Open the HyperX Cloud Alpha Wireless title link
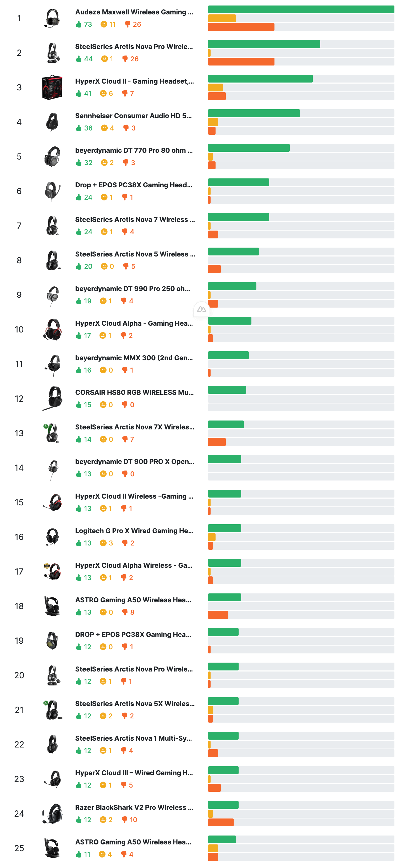The image size is (407, 868). [134, 565]
